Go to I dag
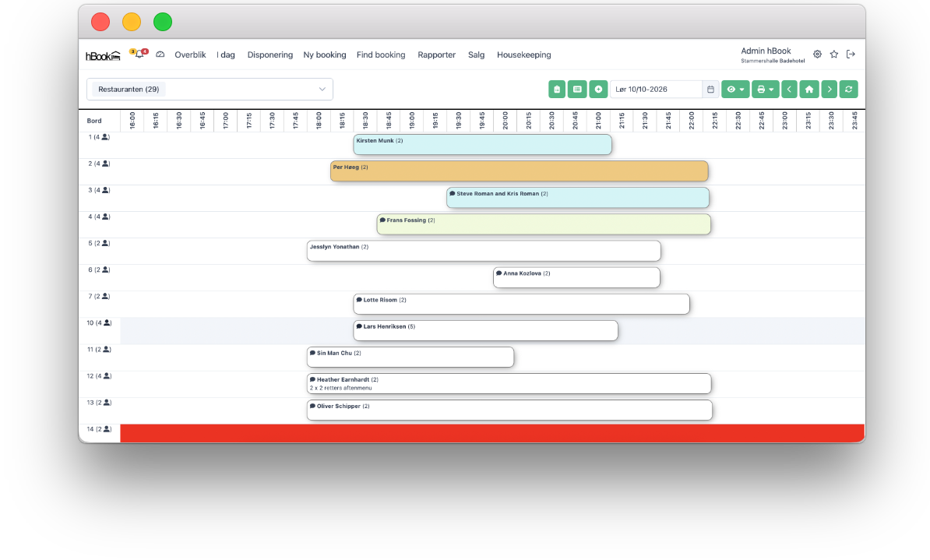The height and width of the screenshot is (560, 930). (226, 55)
